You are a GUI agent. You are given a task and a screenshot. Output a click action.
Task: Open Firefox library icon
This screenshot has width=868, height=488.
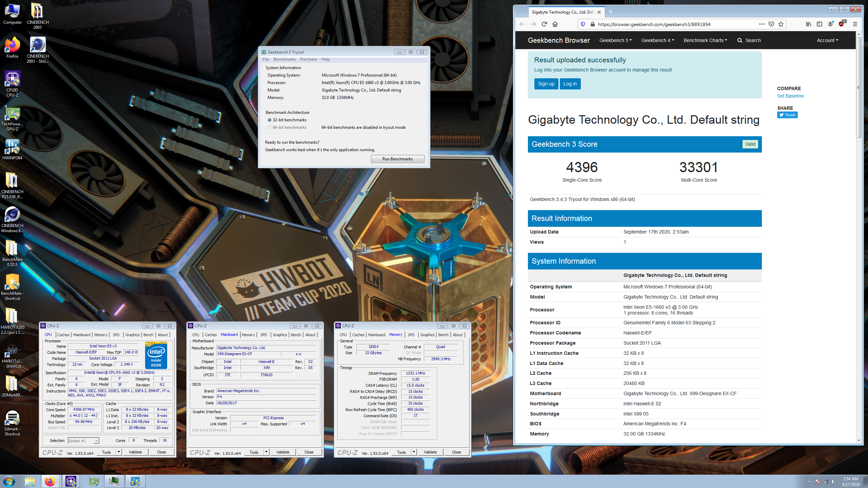click(809, 24)
